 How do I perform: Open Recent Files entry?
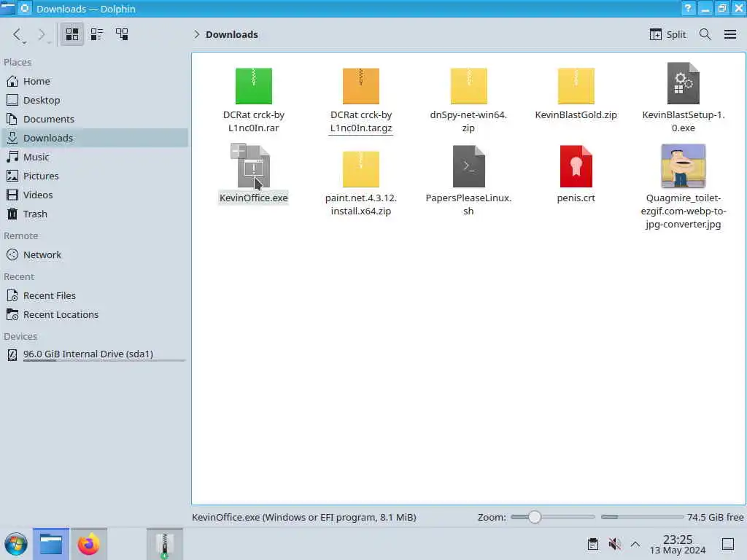point(95,296)
